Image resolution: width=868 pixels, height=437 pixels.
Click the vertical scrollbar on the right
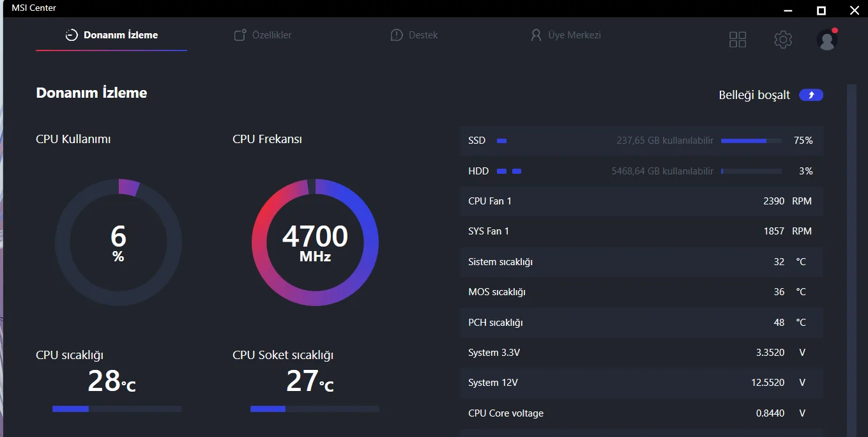[851, 256]
